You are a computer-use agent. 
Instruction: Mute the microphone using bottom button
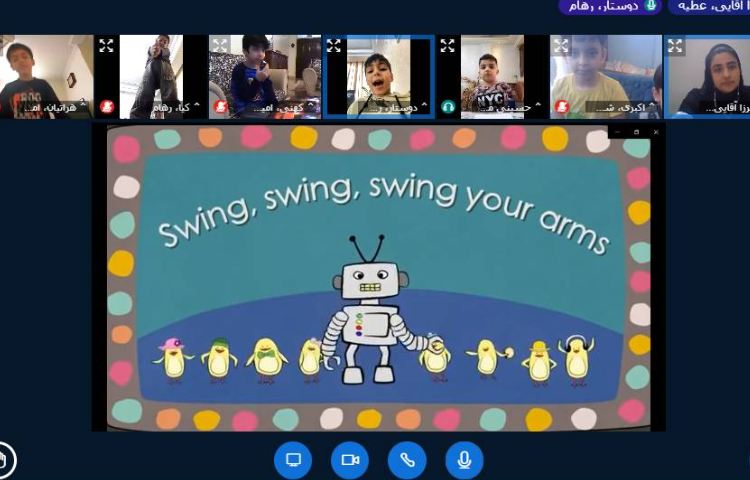coord(464,460)
